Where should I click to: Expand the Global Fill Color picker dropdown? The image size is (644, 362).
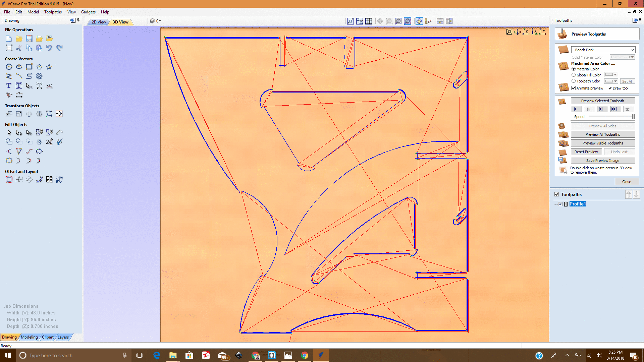coord(615,75)
